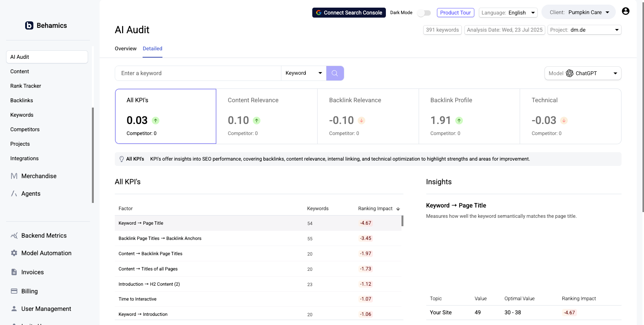Toggle the Dark Mode switch

click(424, 13)
